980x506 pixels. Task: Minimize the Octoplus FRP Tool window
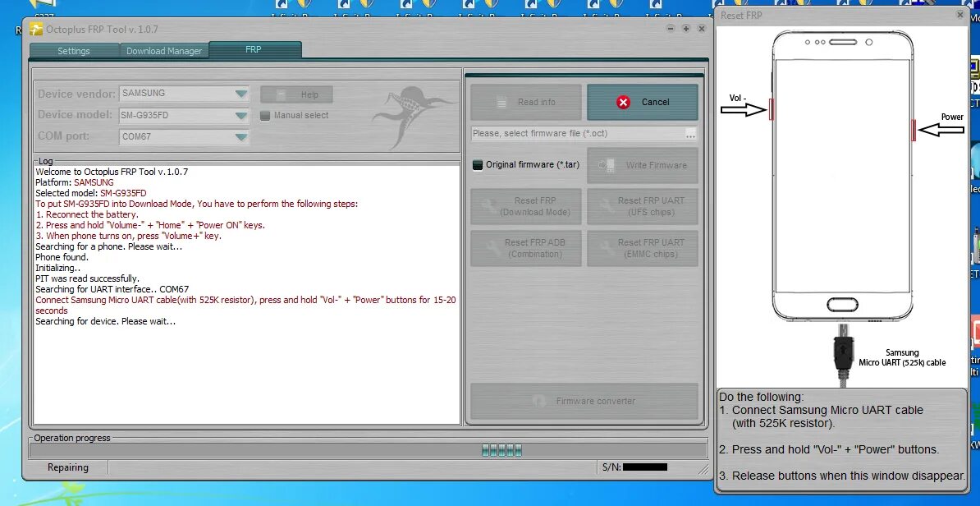pyautogui.click(x=671, y=29)
